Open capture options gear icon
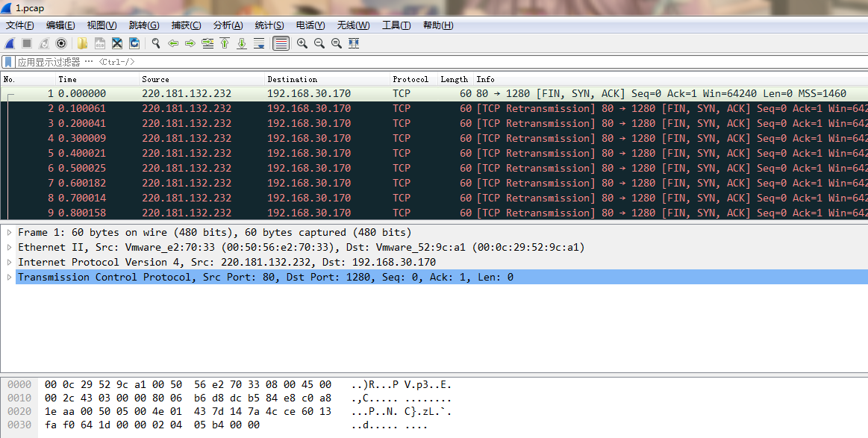 click(x=61, y=43)
